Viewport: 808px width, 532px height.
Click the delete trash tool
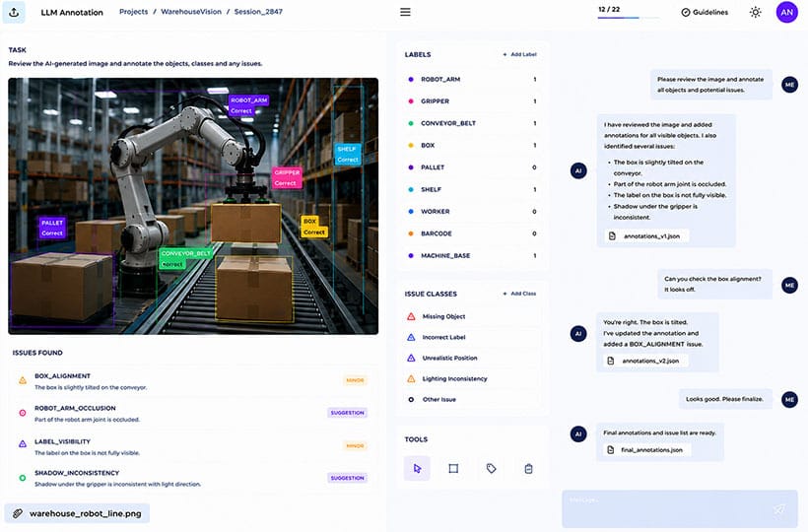[x=528, y=468]
